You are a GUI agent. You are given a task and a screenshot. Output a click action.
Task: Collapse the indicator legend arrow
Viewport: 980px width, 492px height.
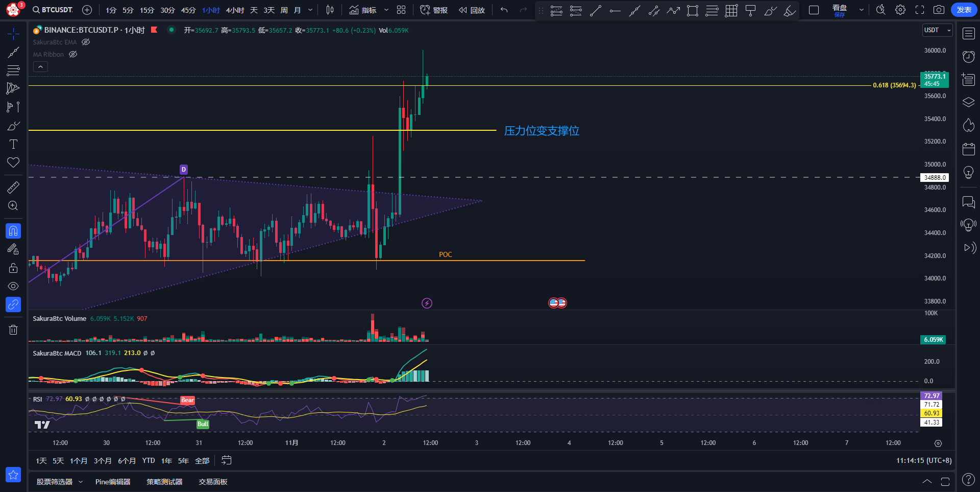41,66
